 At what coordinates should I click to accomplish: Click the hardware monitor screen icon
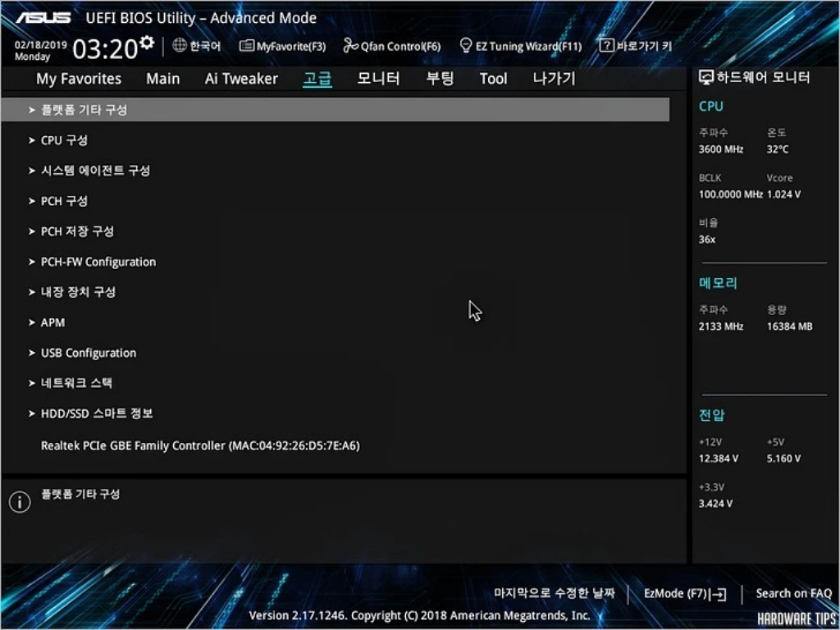click(x=706, y=78)
